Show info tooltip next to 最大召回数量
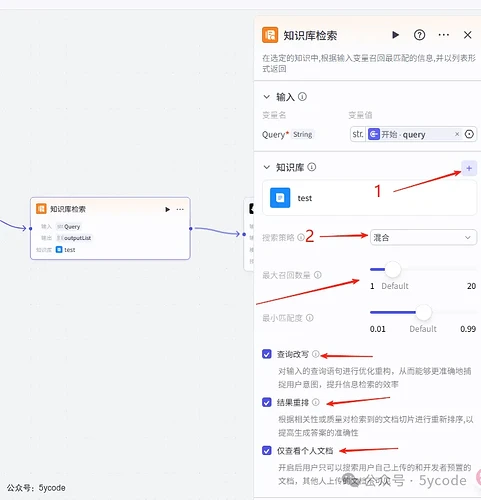Viewport: 481px width, 500px height. pos(318,275)
